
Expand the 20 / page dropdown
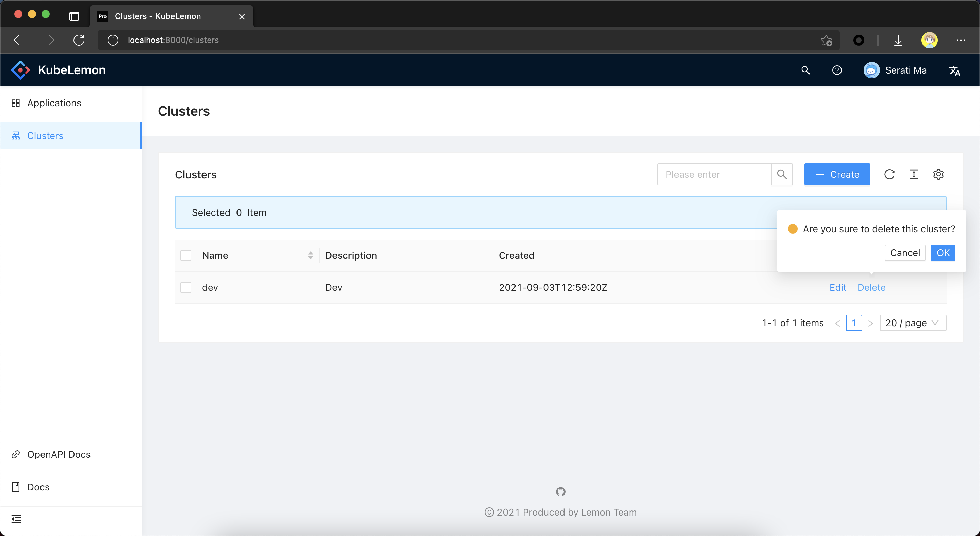[913, 323]
